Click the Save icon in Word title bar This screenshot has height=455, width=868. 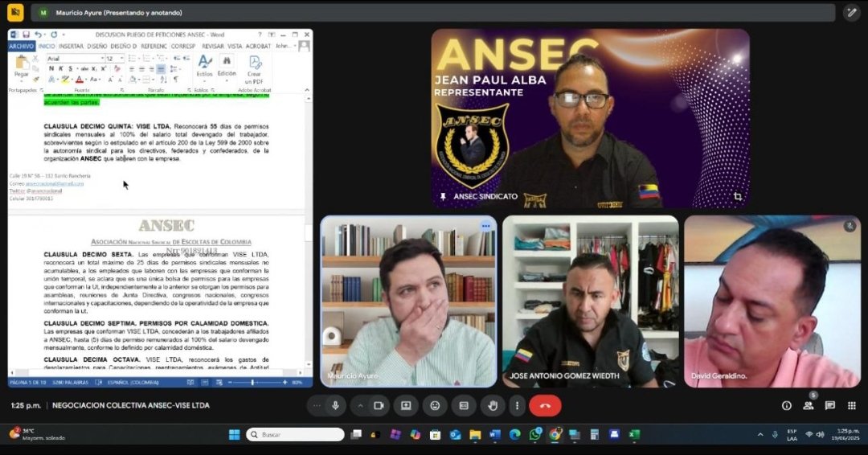26,35
